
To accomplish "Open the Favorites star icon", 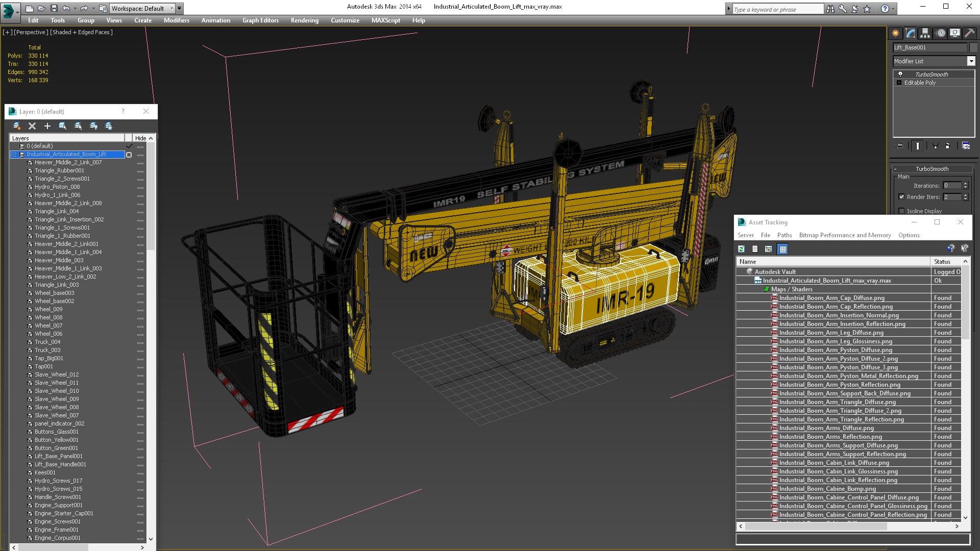I will (867, 9).
